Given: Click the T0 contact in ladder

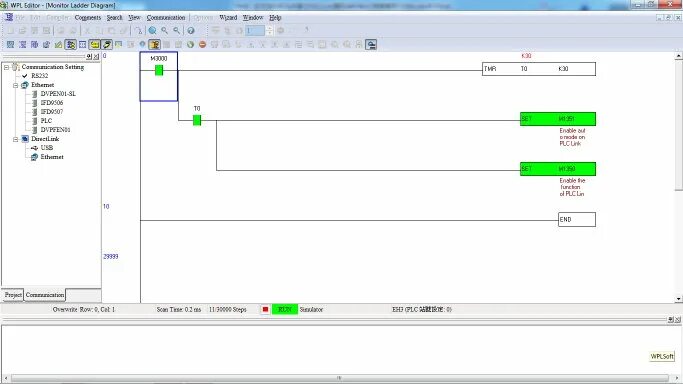Looking at the screenshot, I should 197,120.
